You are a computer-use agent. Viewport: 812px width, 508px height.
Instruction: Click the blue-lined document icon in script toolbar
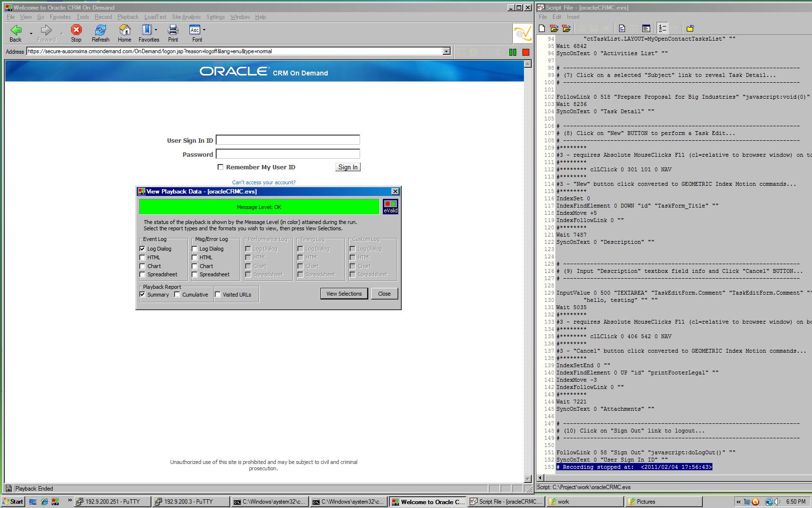point(622,29)
